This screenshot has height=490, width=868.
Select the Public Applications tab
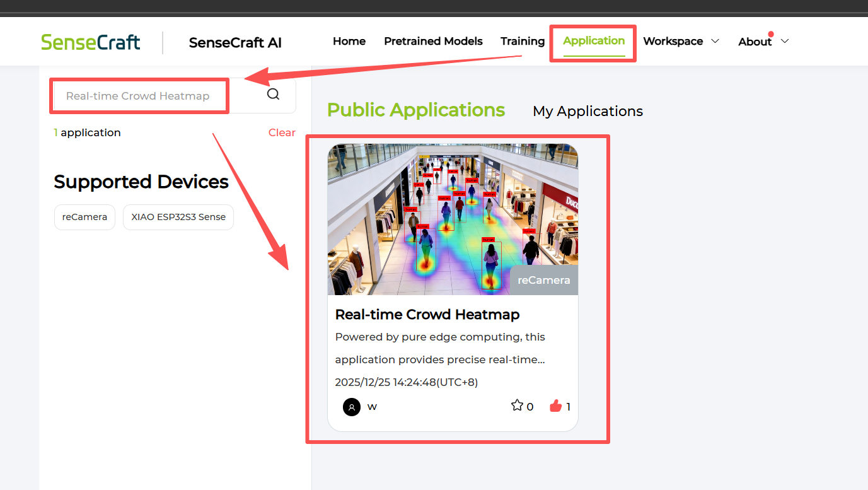pos(416,110)
